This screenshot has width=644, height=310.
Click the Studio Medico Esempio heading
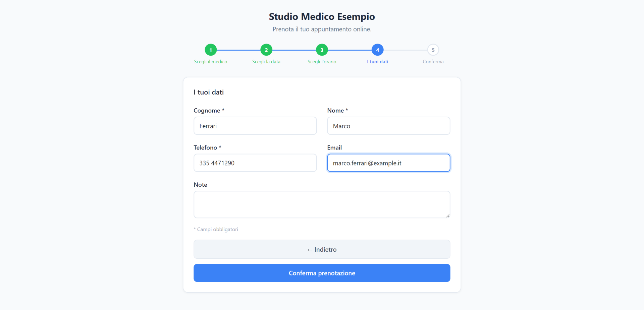click(x=322, y=16)
